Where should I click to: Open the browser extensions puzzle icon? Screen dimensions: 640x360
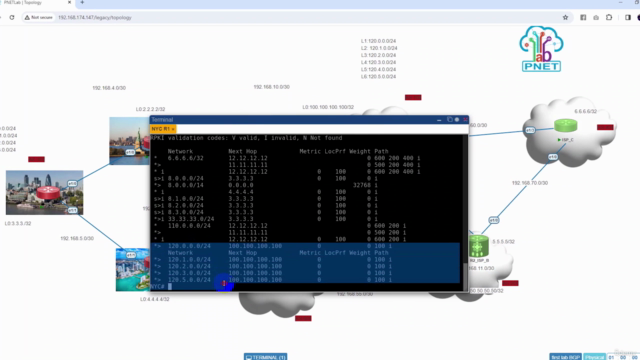tap(609, 18)
